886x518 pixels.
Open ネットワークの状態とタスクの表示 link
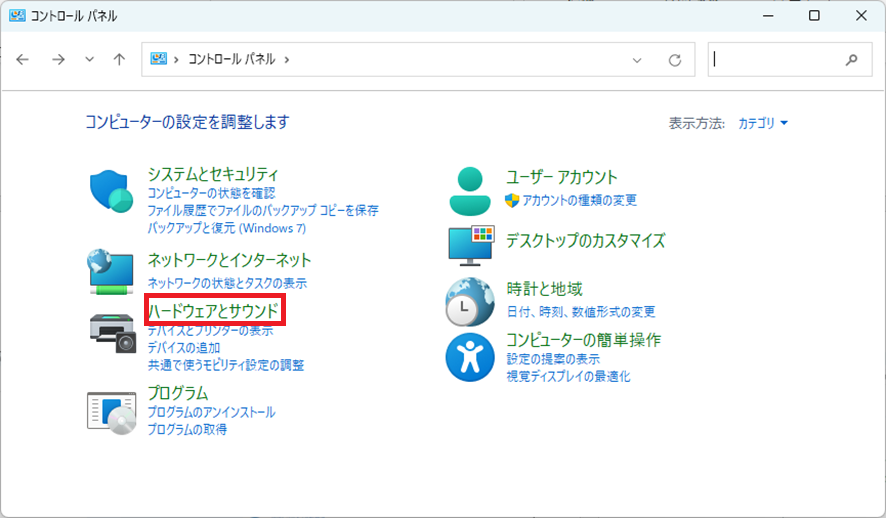[227, 283]
